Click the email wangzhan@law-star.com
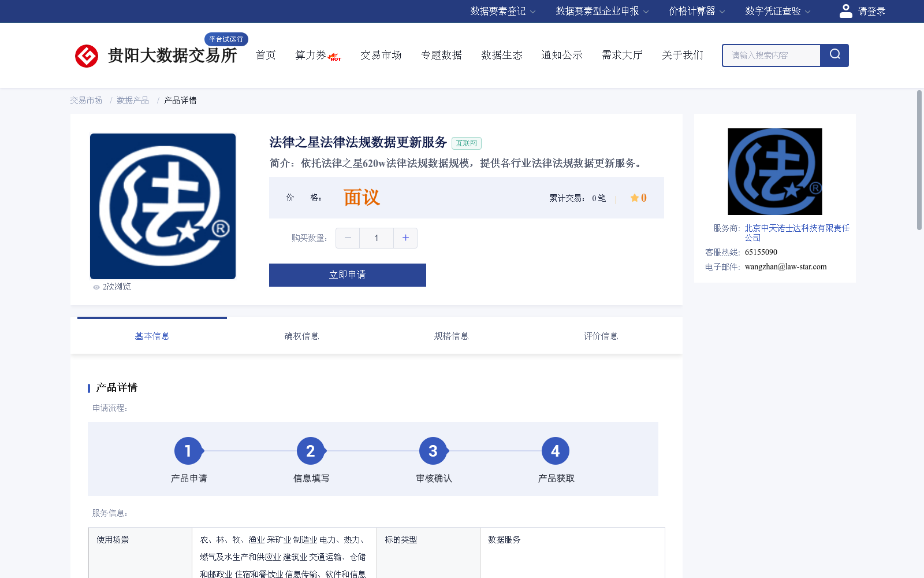This screenshot has width=924, height=578. (x=786, y=266)
